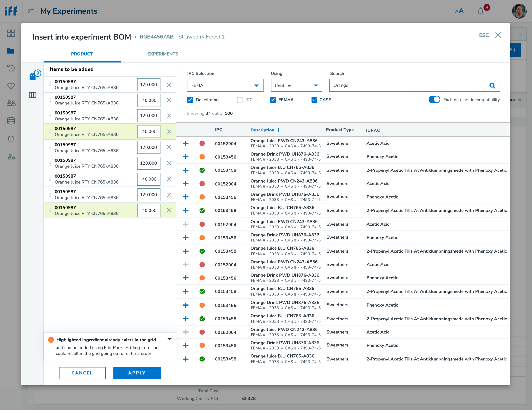Click the columns layout icon in modal sidebar
Image resolution: width=532 pixels, height=410 pixels.
32,95
